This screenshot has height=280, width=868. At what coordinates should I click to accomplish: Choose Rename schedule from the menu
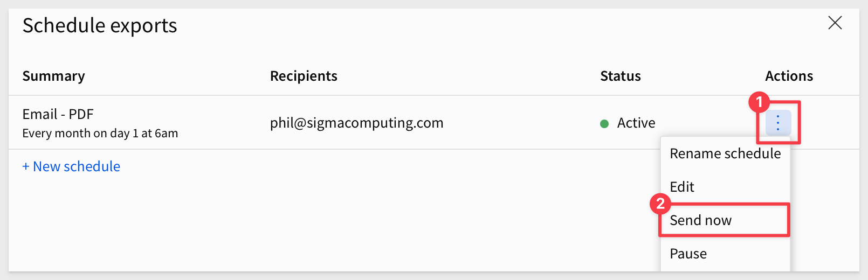pyautogui.click(x=725, y=153)
